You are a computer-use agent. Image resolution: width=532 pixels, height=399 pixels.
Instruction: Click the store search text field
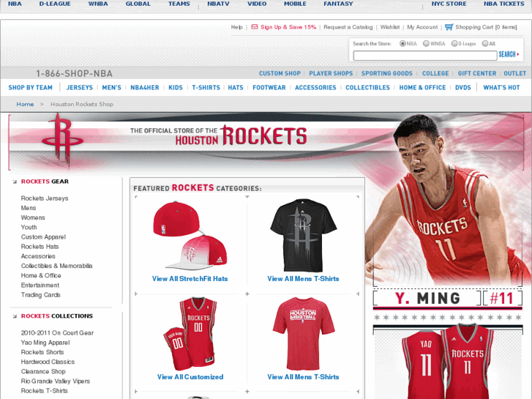[425, 56]
